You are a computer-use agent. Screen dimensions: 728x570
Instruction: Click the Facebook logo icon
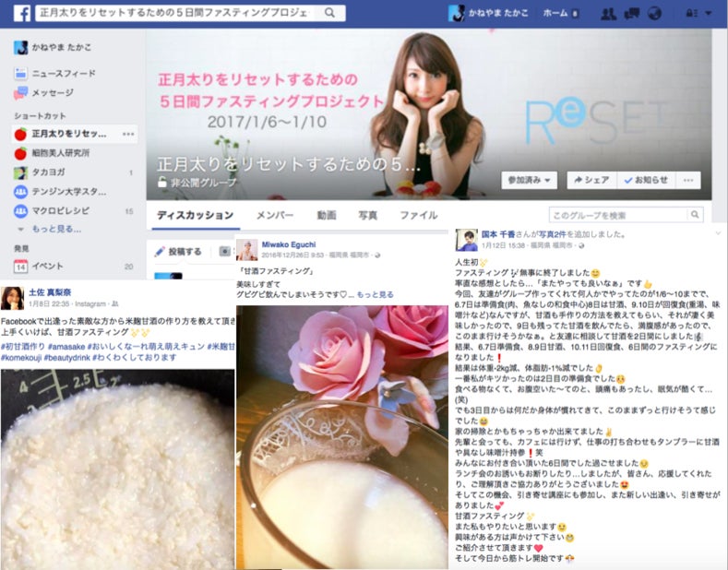[x=20, y=13]
